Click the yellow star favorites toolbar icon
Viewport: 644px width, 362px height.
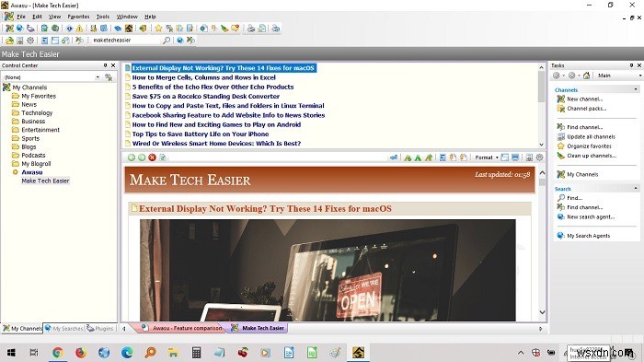pyautogui.click(x=158, y=29)
